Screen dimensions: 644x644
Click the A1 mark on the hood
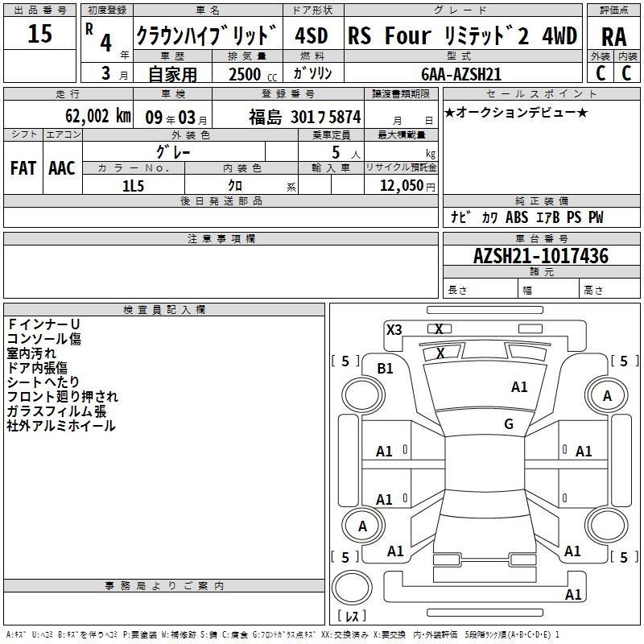(519, 387)
